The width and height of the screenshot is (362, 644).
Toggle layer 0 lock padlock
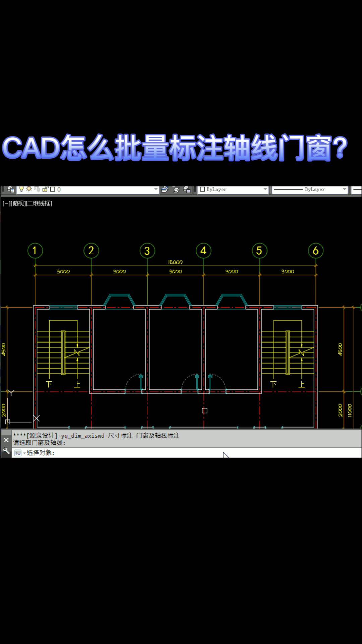(x=45, y=189)
